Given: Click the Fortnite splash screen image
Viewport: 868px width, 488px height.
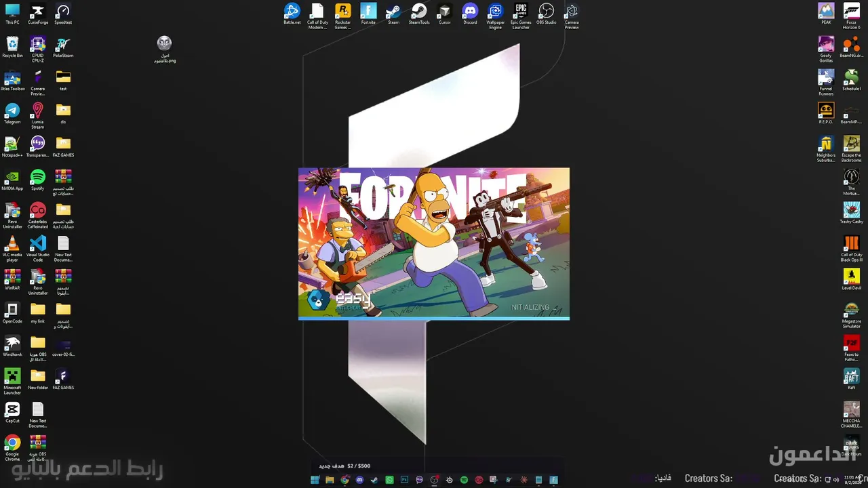Looking at the screenshot, I should [434, 243].
